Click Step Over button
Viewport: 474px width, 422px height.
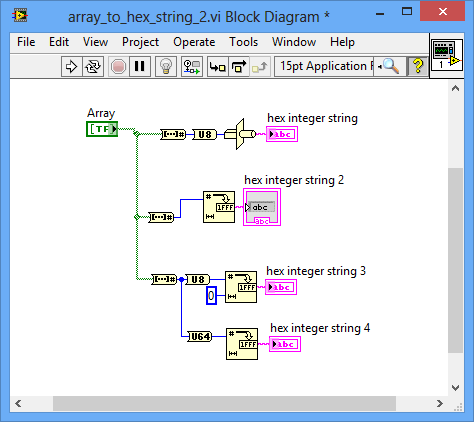(239, 67)
